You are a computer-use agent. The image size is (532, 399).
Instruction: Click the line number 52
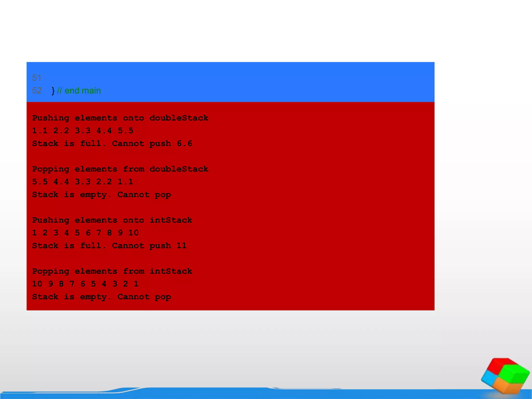37,90
